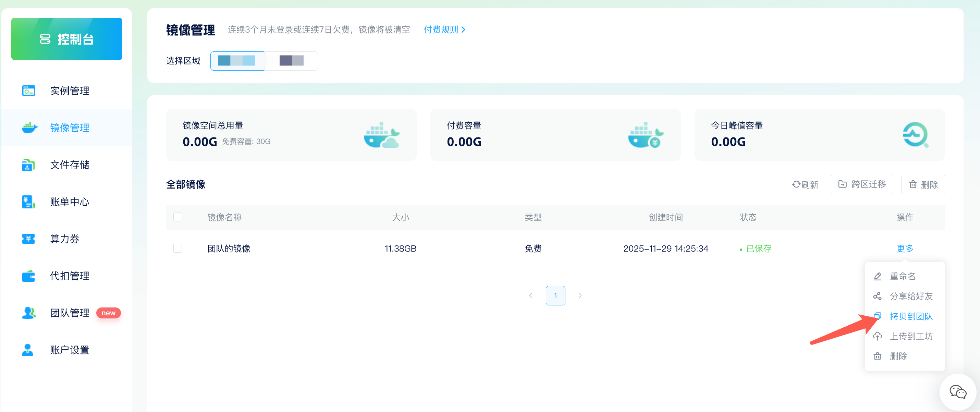Go to previous page with left arrow
The image size is (980, 412).
pos(531,295)
